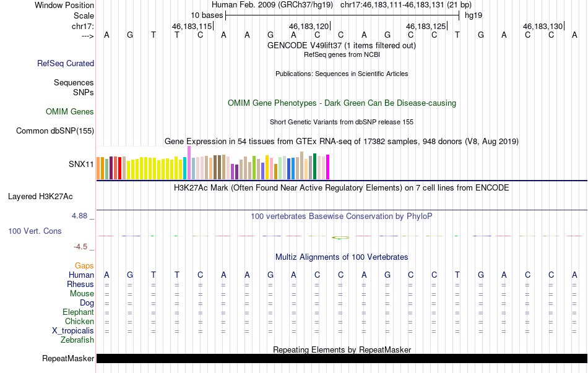Click the 'H3K27Ac Mark' ENCODE track title
Viewport: 588px width, 373px height.
click(342, 188)
